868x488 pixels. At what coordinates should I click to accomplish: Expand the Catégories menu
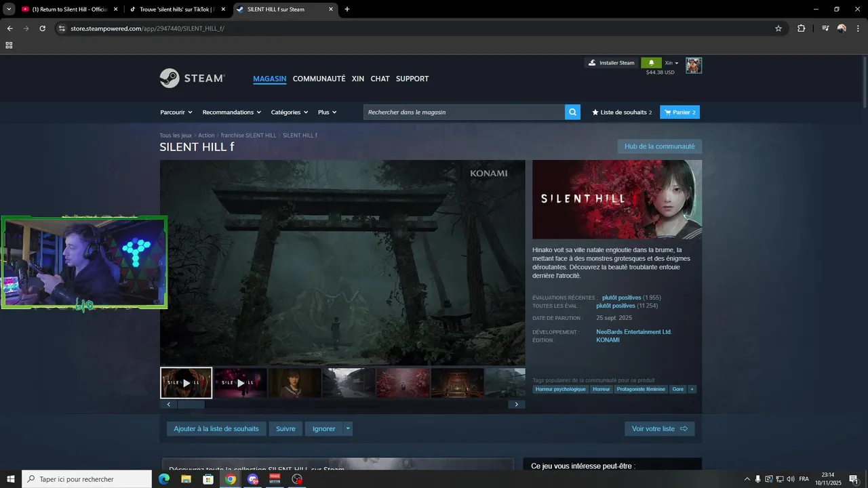pos(290,113)
